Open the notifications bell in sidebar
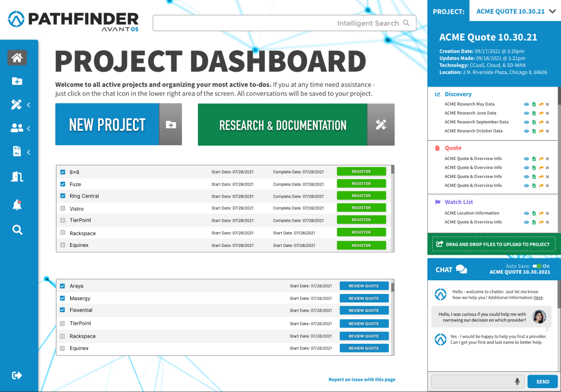 pos(17,205)
